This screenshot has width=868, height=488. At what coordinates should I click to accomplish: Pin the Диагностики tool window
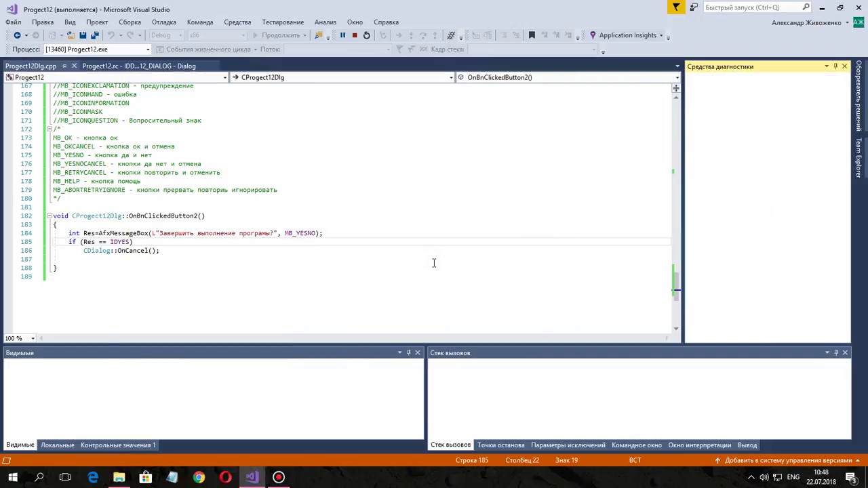(835, 66)
